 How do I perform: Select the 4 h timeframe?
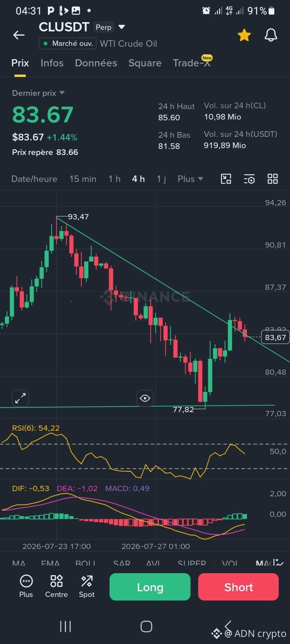pos(138,179)
